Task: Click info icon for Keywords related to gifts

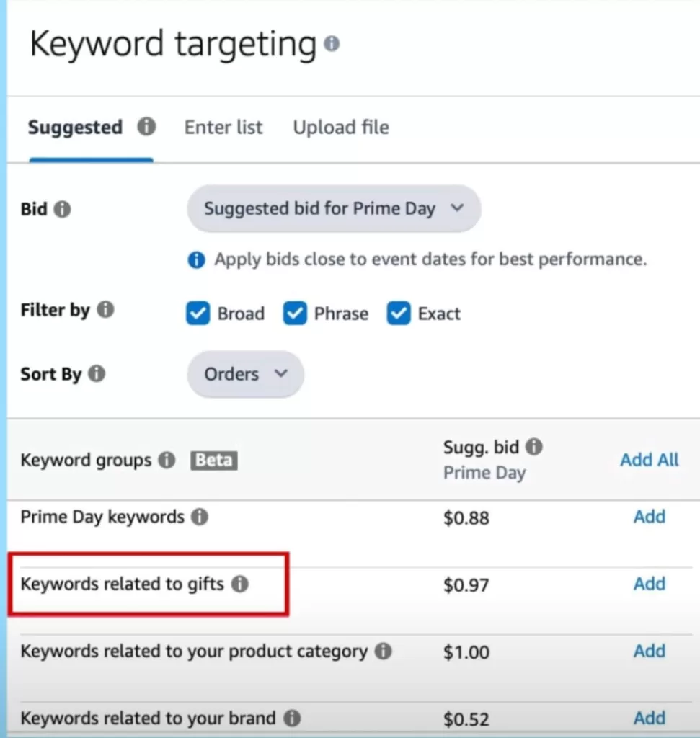Action: point(239,584)
